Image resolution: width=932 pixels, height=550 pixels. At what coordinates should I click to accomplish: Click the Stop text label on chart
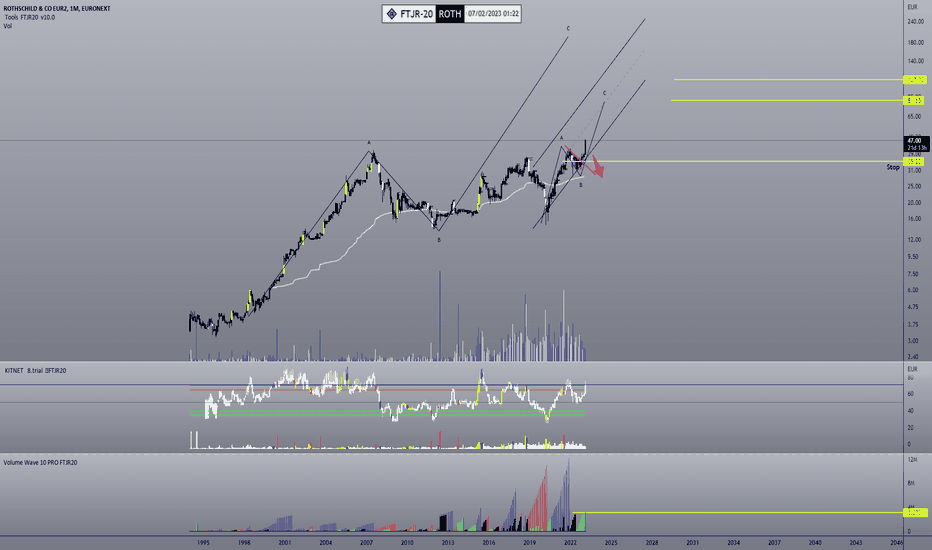click(893, 168)
